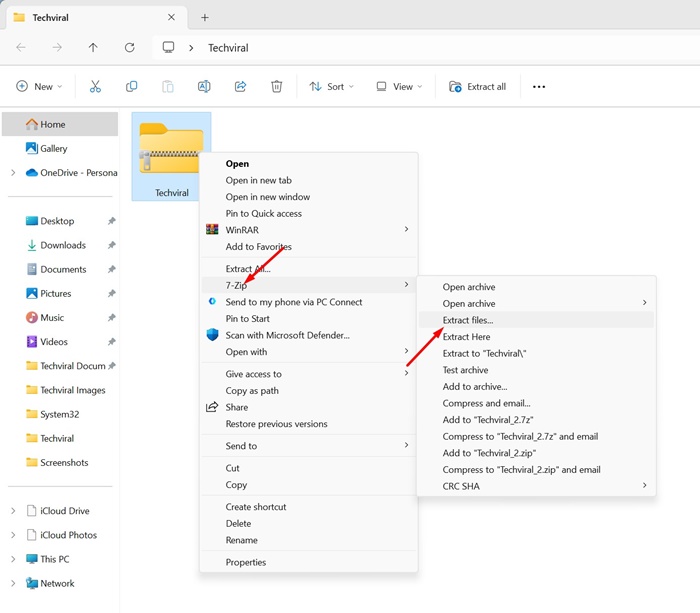Choose Extract to "Techviral\"

pyautogui.click(x=536, y=353)
